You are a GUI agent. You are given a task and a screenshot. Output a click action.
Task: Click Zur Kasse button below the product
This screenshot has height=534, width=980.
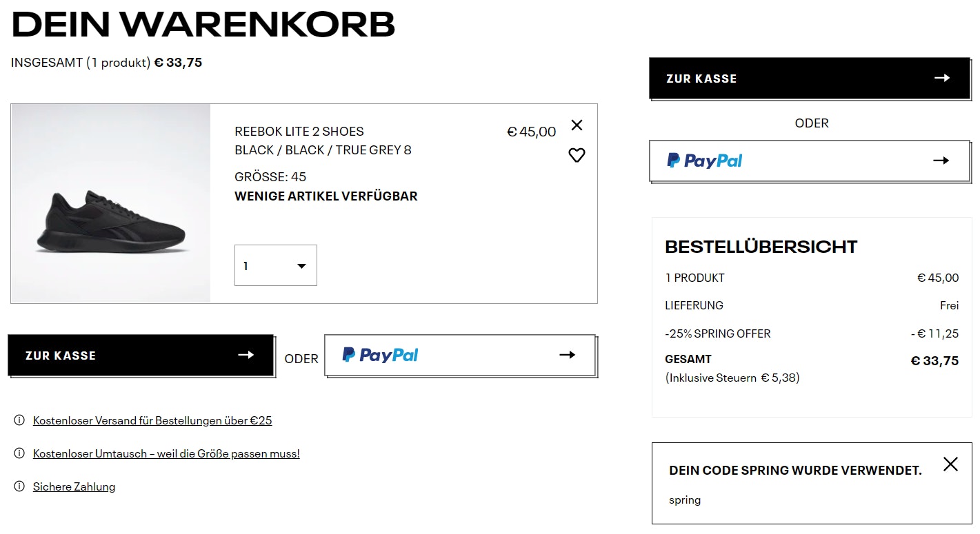coord(141,356)
